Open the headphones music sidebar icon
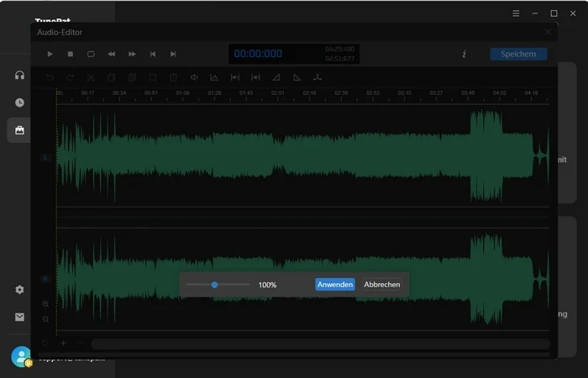588x378 pixels. pyautogui.click(x=19, y=75)
